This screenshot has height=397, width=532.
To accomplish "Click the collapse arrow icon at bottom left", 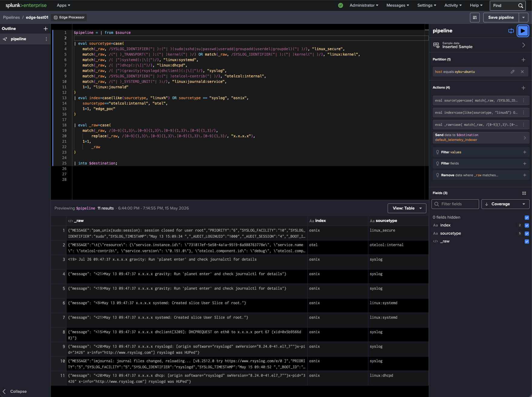I will [x=4, y=391].
